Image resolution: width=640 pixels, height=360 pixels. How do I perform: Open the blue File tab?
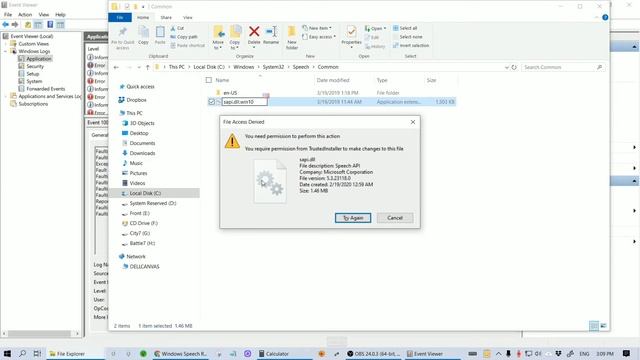(120, 18)
